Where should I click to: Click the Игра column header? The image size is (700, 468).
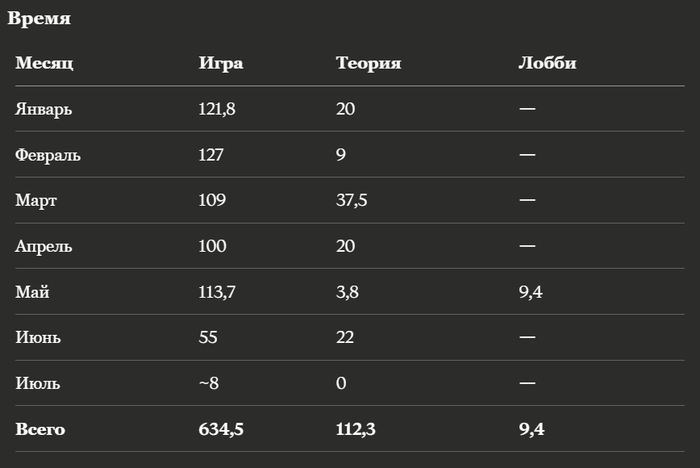coord(221,63)
